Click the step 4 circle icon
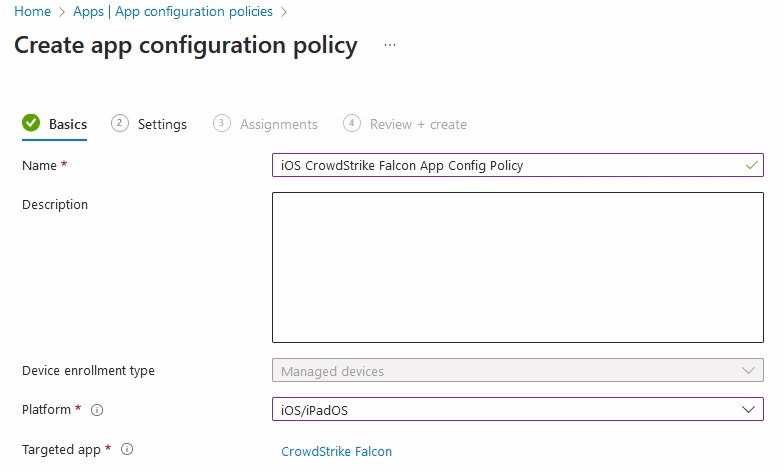The image size is (784, 472). 351,123
